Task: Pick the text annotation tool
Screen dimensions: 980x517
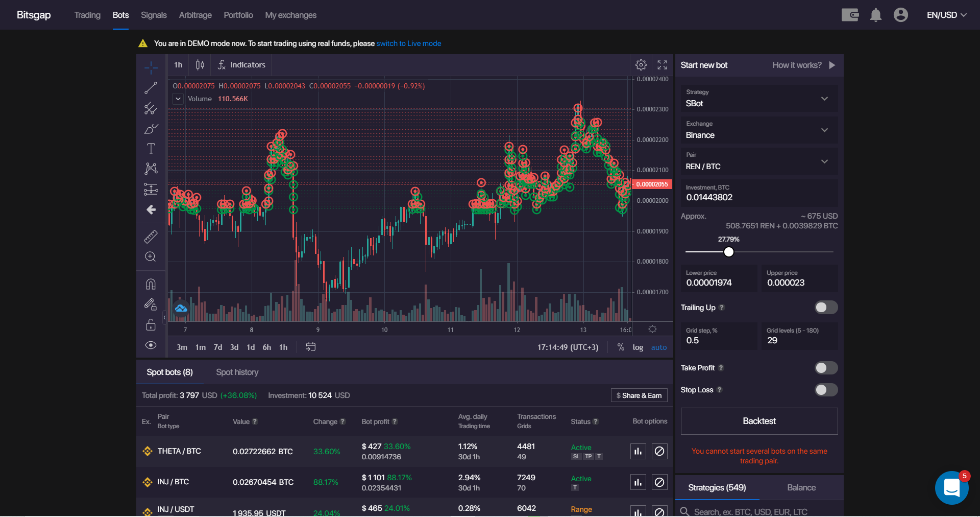Action: 151,149
